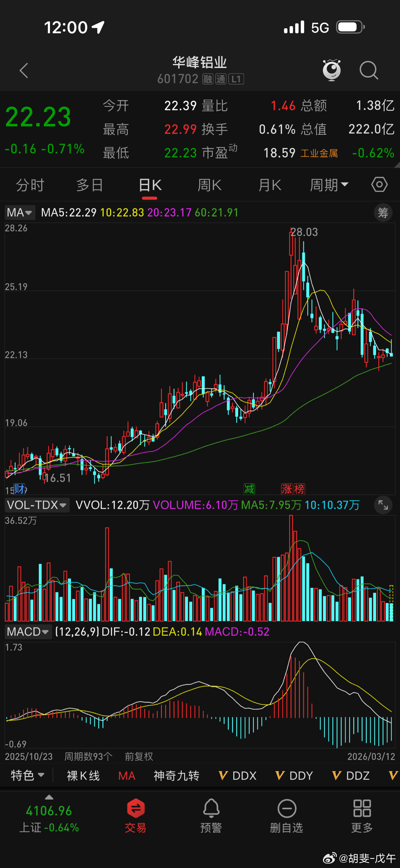The image size is (400, 868).
Task: Toggle 神奇九转 indicator
Action: tap(177, 775)
